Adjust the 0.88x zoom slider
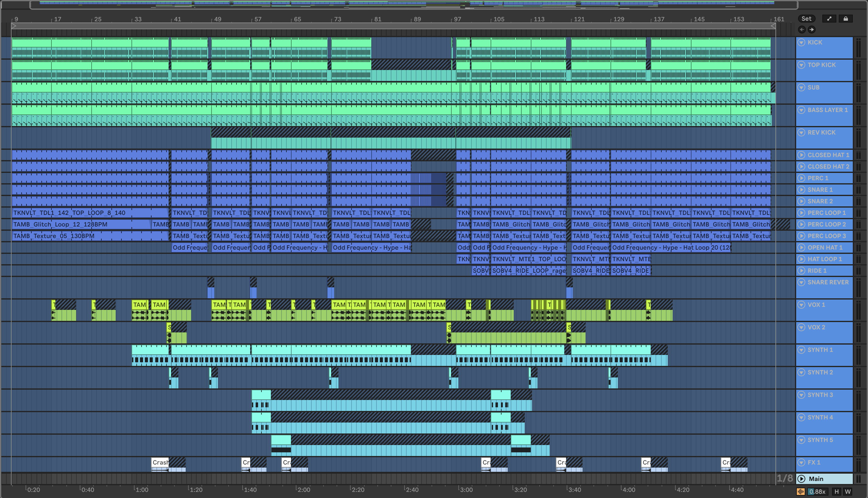Viewport: 868px width, 498px height. 817,492
